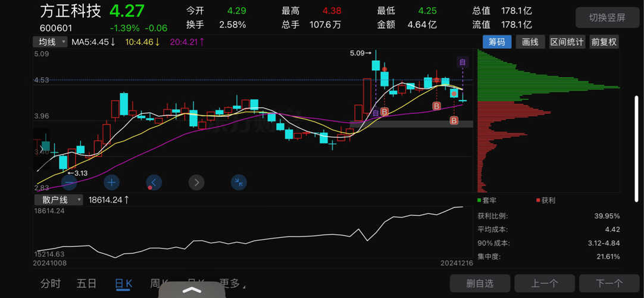
Task: Tap the purple 自 marker above the latest candle
Action: click(463, 63)
